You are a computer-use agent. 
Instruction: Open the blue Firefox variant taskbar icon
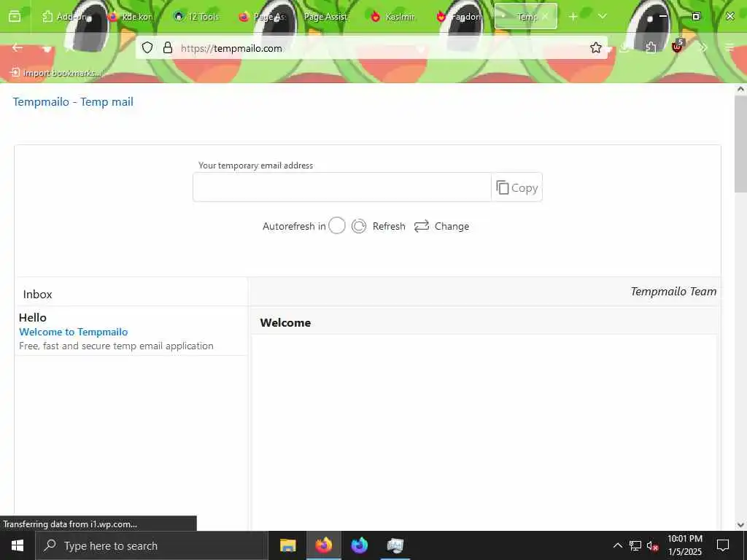[x=359, y=545]
